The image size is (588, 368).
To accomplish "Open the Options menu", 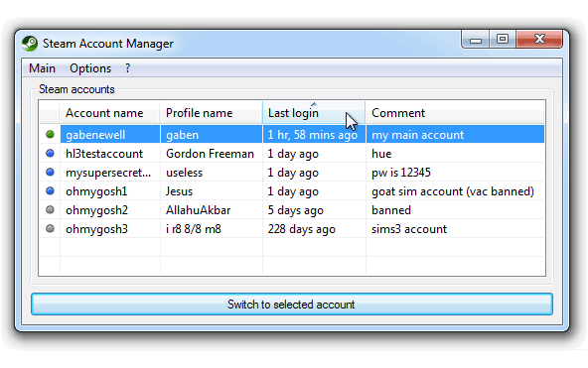I will (x=90, y=68).
